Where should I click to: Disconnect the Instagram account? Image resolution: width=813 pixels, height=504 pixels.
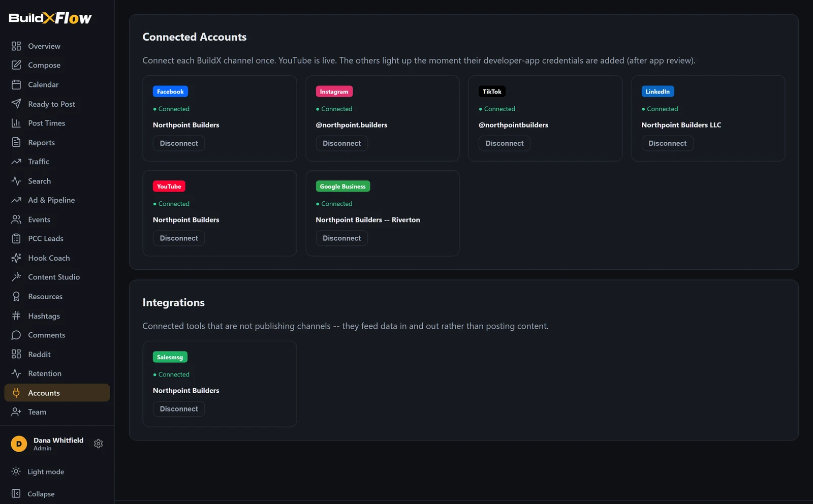[341, 143]
